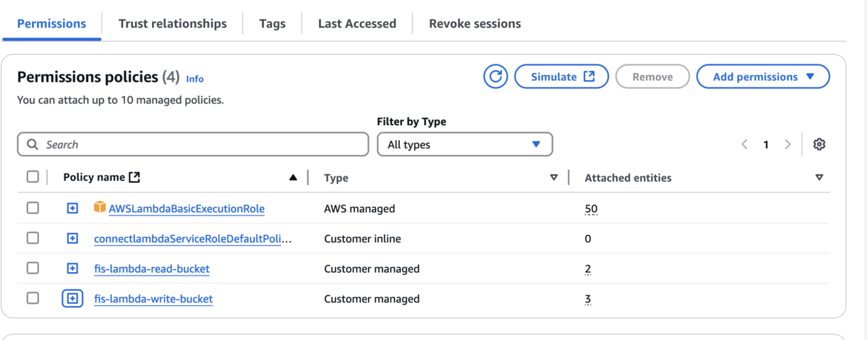
Task: Click the AWSLambdaBasicExecutionRole orange box icon
Action: click(x=100, y=208)
